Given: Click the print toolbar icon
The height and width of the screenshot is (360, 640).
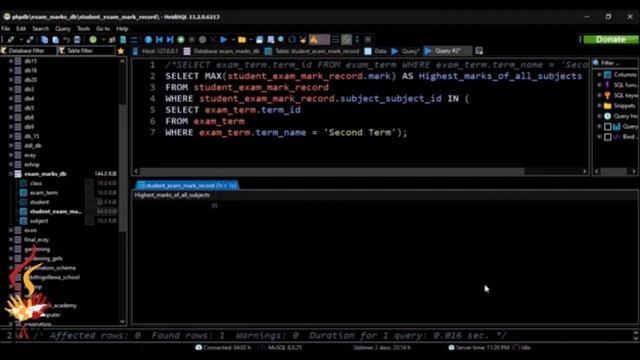Looking at the screenshot, I should (x=77, y=40).
